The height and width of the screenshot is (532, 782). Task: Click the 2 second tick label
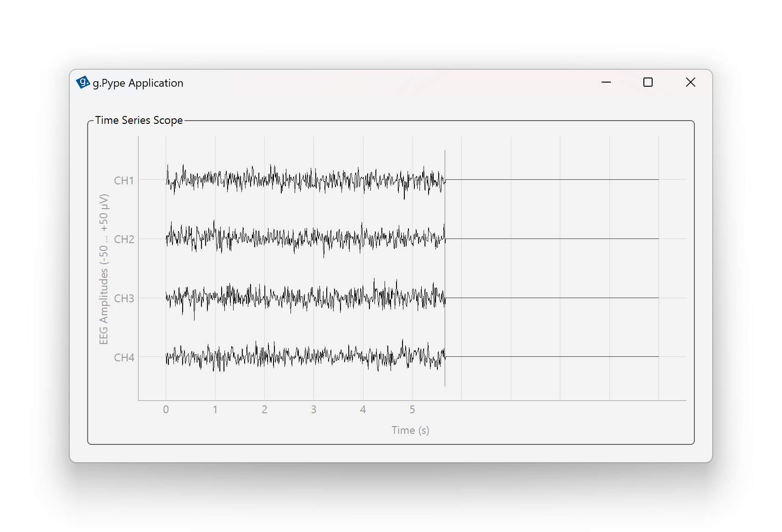pyautogui.click(x=264, y=410)
